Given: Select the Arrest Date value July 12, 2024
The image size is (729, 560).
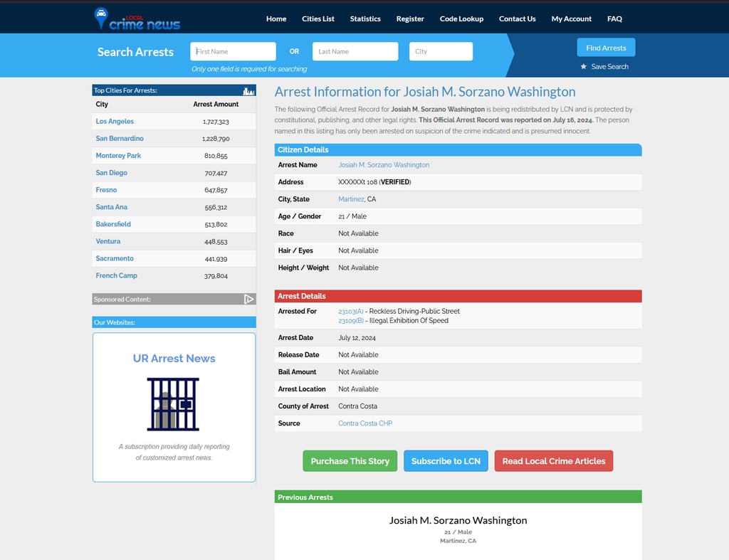Looking at the screenshot, I should [357, 338].
